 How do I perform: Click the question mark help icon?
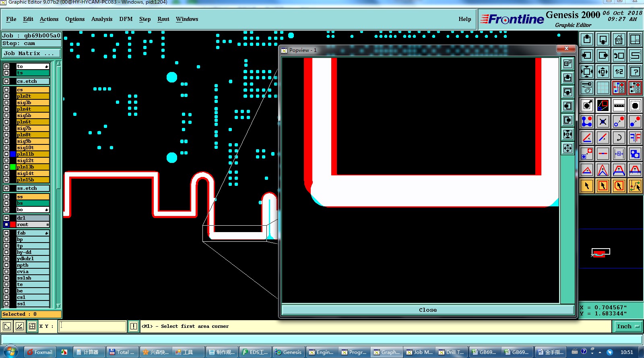(635, 72)
